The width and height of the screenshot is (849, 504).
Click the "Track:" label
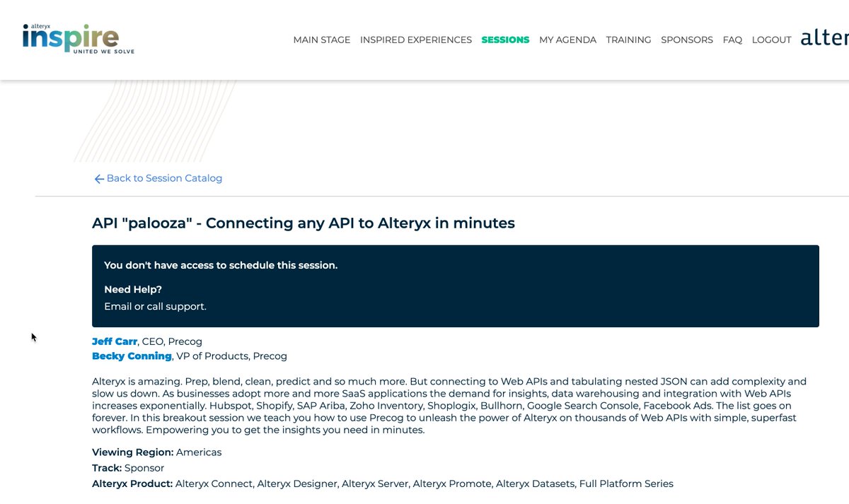coord(107,468)
